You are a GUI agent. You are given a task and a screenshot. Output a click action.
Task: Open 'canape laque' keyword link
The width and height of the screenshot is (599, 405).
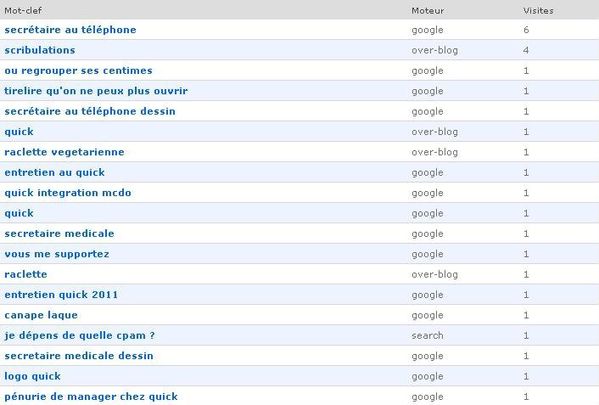pyautogui.click(x=41, y=315)
